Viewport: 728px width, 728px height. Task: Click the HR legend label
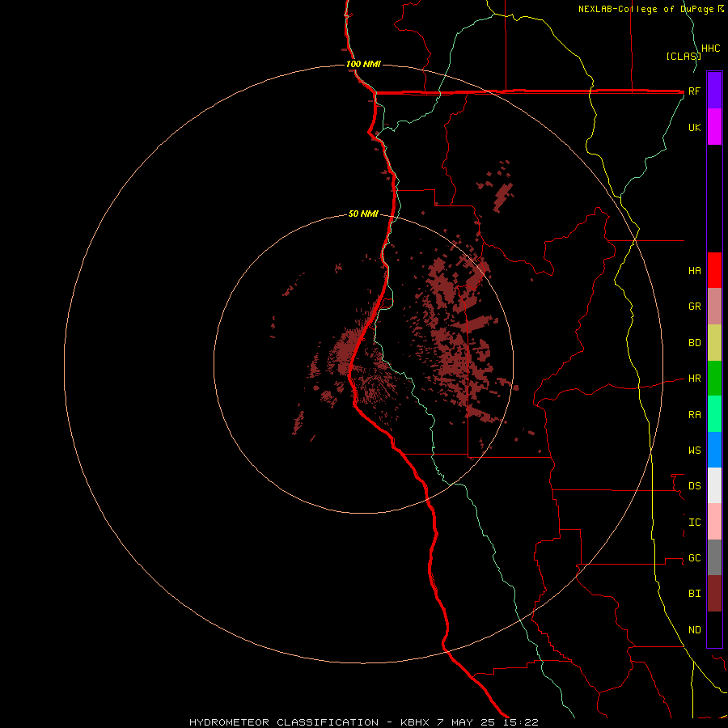tap(694, 379)
